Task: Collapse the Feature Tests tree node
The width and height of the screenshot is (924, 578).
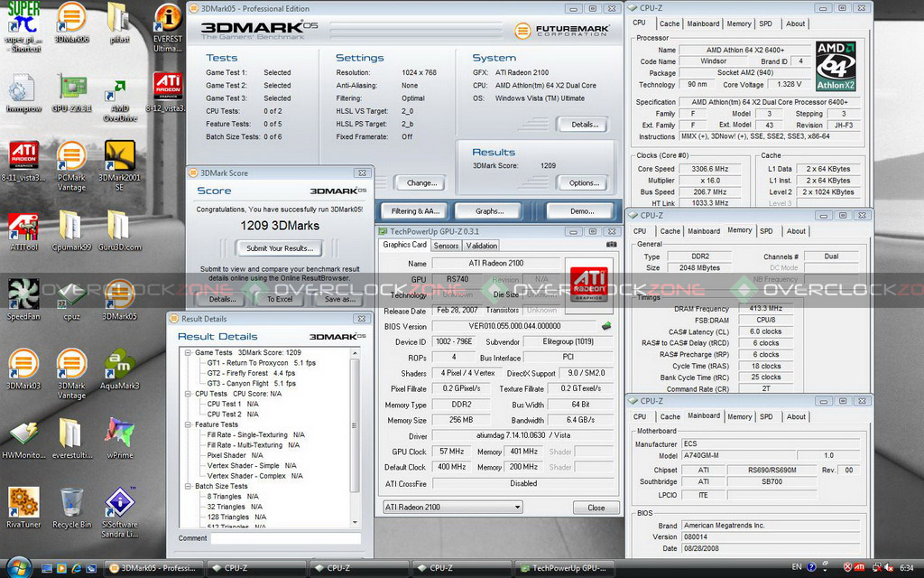Action: tap(188, 424)
